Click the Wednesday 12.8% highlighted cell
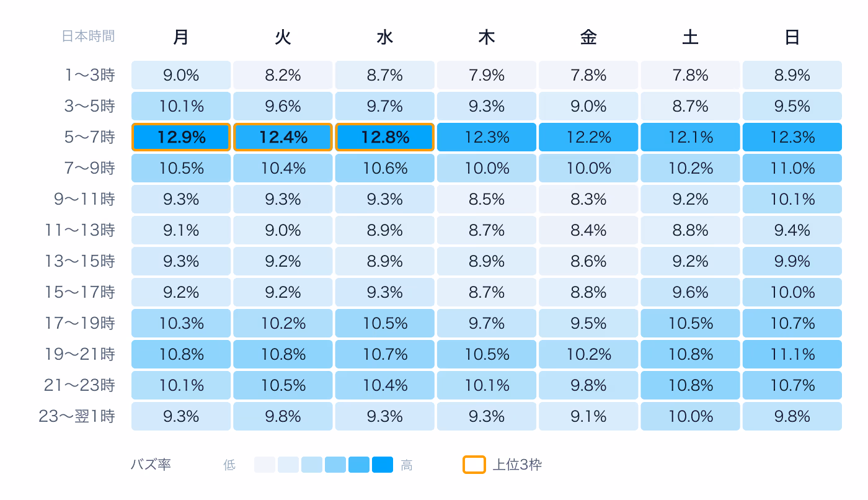This screenshot has height=500, width=868. [385, 137]
